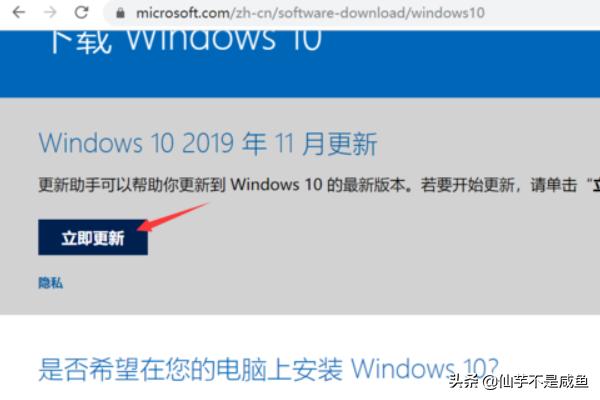Viewport: 600px width, 400px height.
Task: Click the "Windows 10" words inside the description
Action: (276, 185)
